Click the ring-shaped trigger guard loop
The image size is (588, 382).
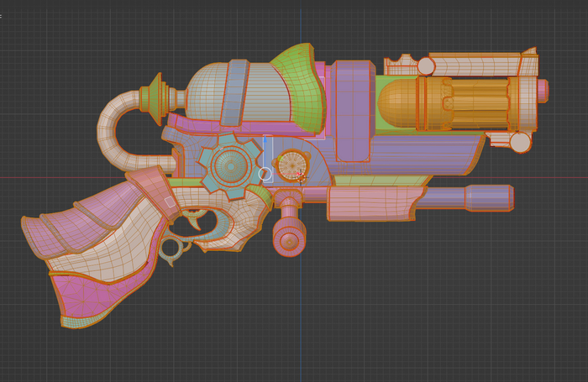pos(173,248)
